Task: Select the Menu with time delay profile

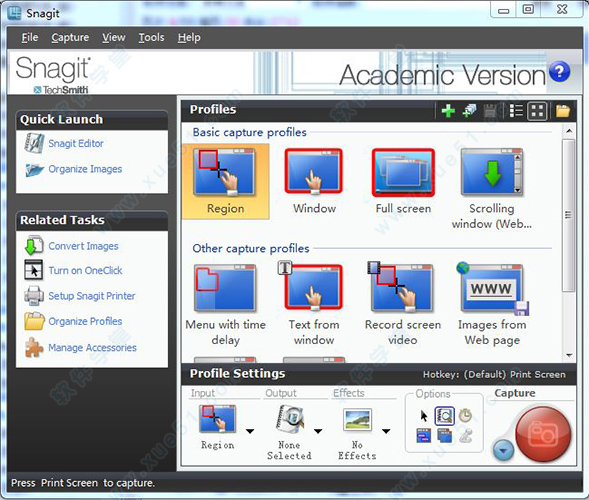Action: click(x=225, y=304)
